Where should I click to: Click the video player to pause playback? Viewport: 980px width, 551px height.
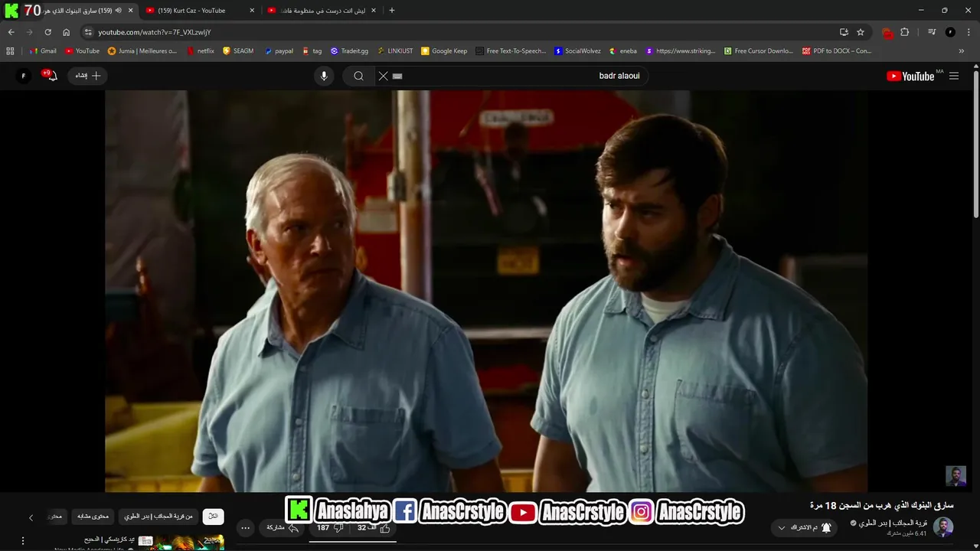tap(486, 291)
